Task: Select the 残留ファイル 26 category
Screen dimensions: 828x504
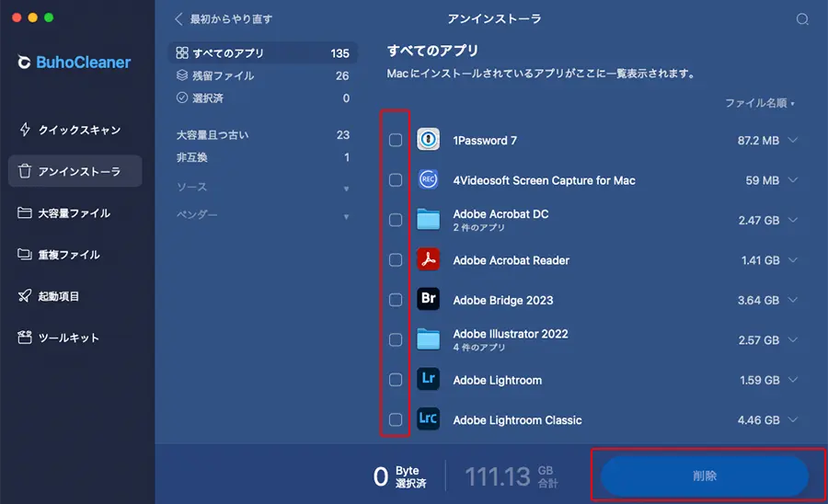Action: click(262, 75)
